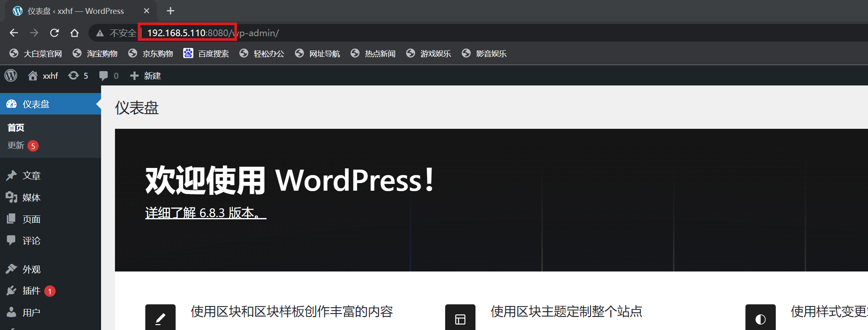Screen dimensions: 868x330
Task: Click 使用区块主题定制整个站点 heading
Action: [x=566, y=311]
